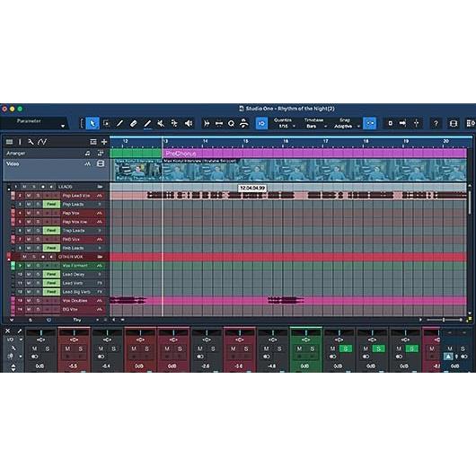Mute the first mixer channel

coord(35,348)
